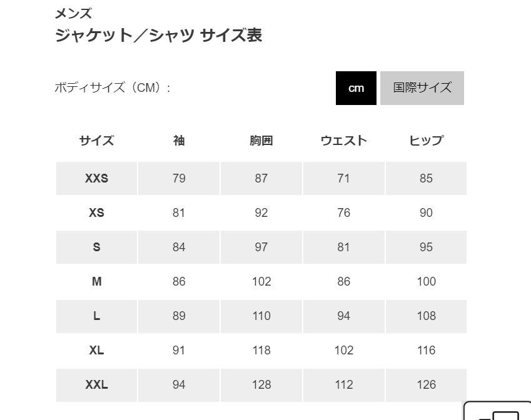The height and width of the screenshot is (420, 531).
Task: Select the L size row label
Action: tap(96, 316)
